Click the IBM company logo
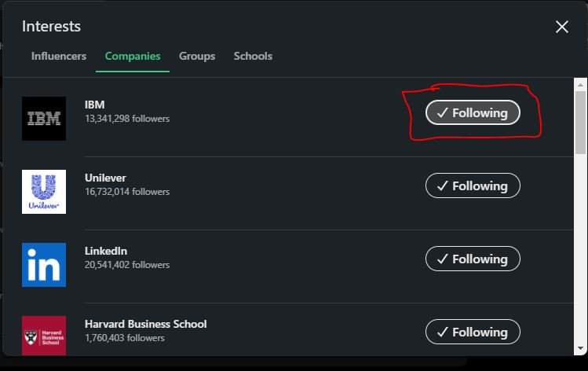Screen dimensions: 588x371 44,119
